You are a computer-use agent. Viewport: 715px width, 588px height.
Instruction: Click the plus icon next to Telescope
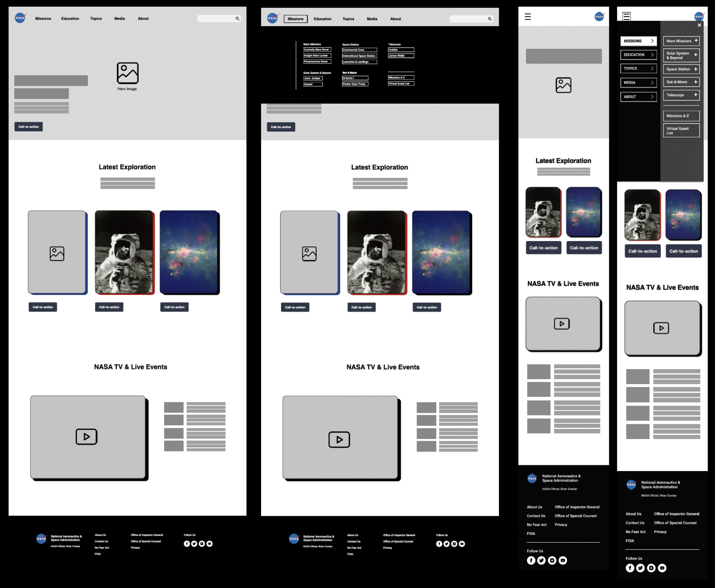(x=696, y=95)
